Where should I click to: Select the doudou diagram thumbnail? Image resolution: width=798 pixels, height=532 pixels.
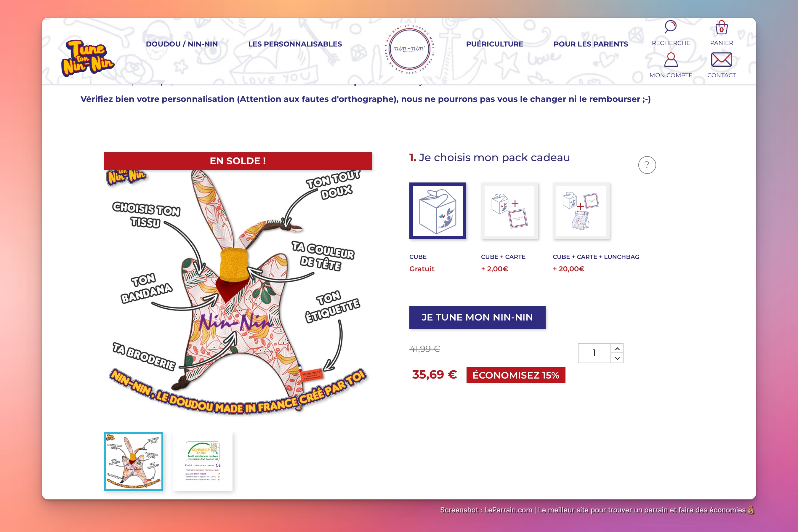(x=133, y=461)
